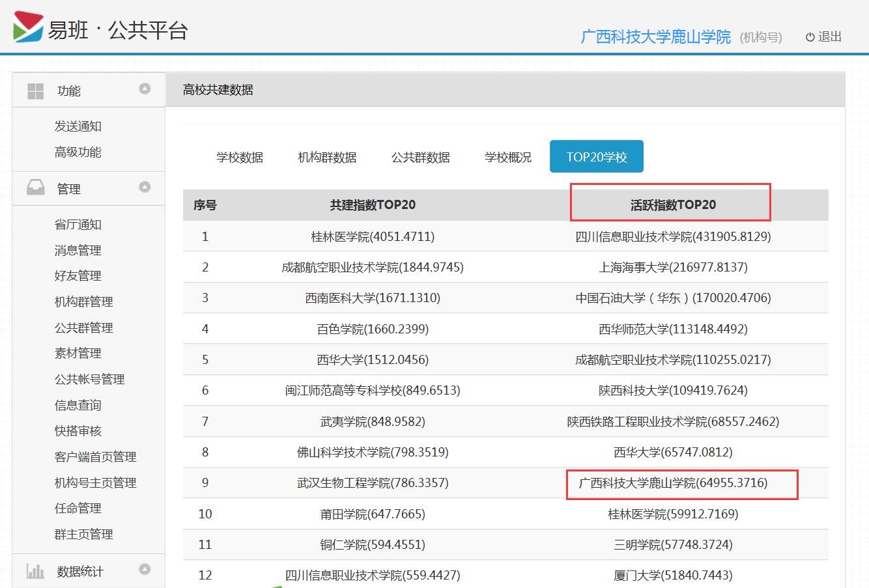Click the 活跃指数TOP20 column header
The width and height of the screenshot is (869, 588).
coord(673,205)
